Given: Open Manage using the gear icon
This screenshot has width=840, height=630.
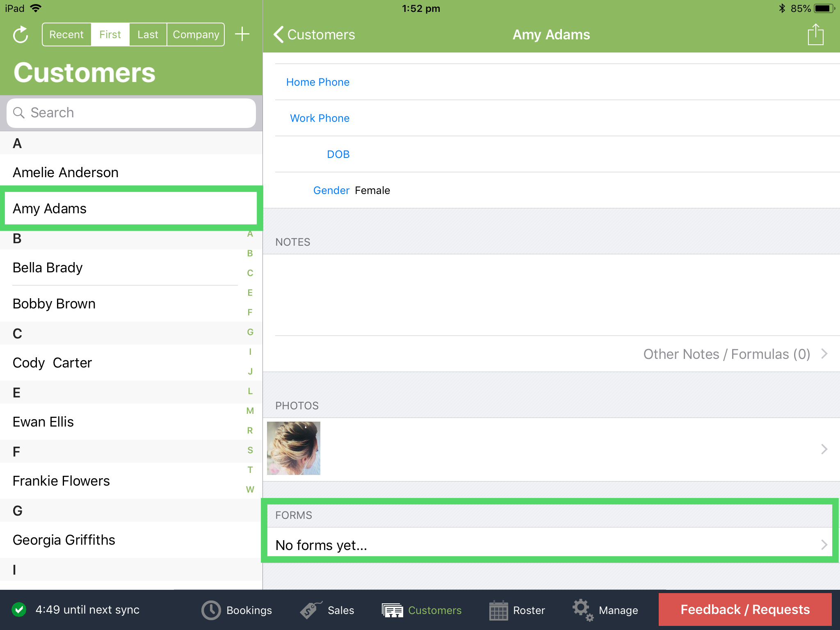Looking at the screenshot, I should (x=582, y=610).
